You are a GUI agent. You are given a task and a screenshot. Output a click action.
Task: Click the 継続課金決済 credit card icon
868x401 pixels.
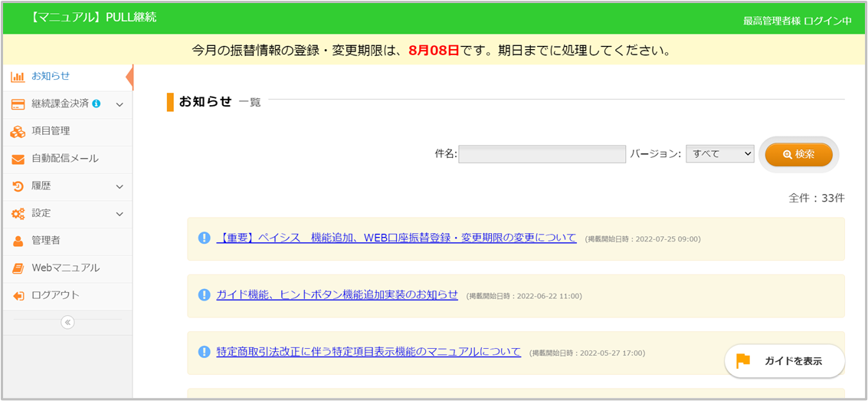(18, 104)
